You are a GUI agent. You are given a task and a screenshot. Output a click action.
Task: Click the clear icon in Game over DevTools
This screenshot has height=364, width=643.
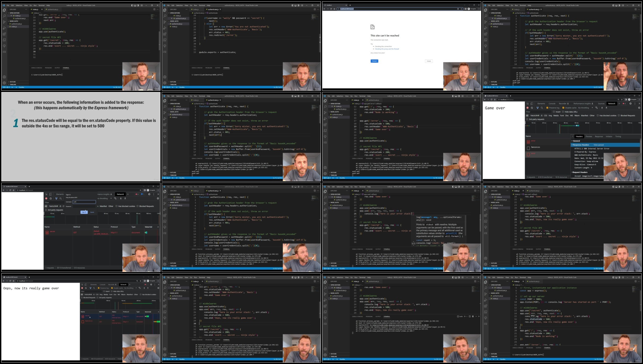[532, 108]
